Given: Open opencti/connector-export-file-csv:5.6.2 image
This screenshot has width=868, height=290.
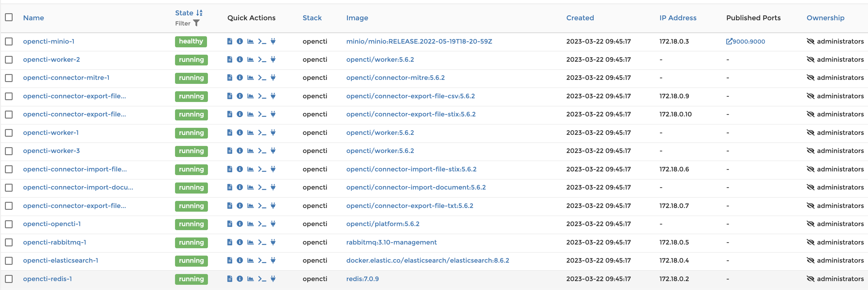Looking at the screenshot, I should pyautogui.click(x=410, y=96).
